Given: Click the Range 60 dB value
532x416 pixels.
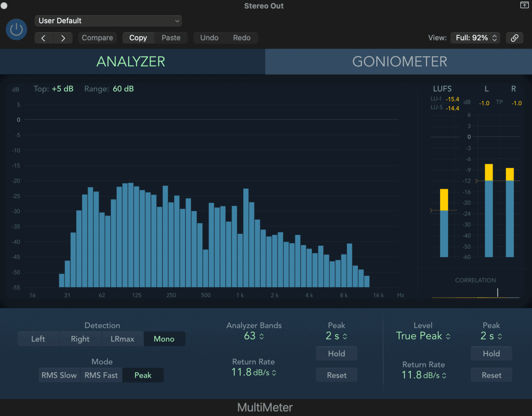Looking at the screenshot, I should tap(123, 89).
